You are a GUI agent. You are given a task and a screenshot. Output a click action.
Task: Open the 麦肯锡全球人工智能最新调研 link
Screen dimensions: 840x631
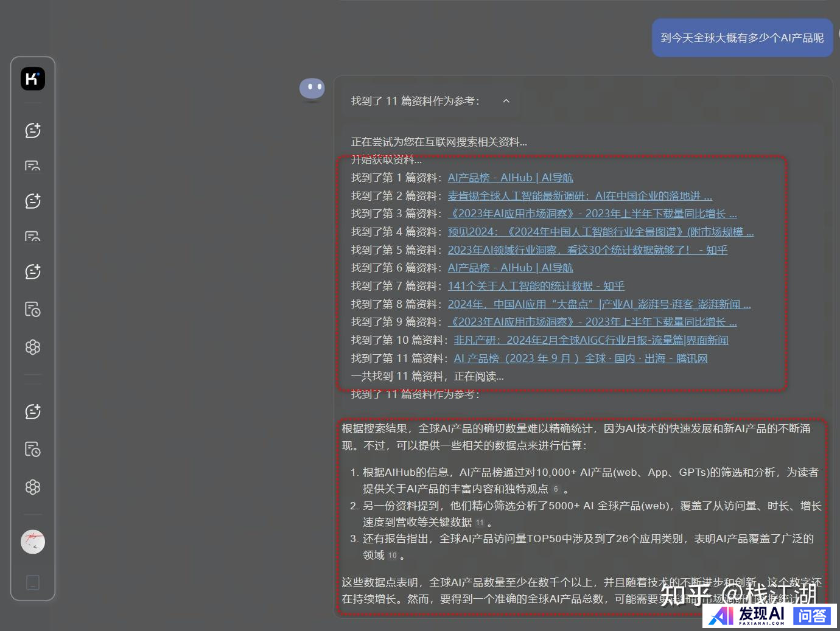coord(579,196)
